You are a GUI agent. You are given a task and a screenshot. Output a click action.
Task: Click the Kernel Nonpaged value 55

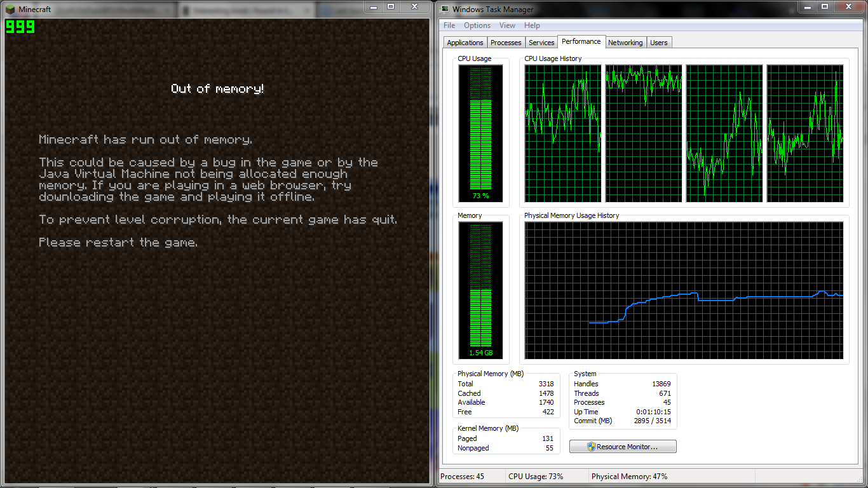tap(550, 448)
